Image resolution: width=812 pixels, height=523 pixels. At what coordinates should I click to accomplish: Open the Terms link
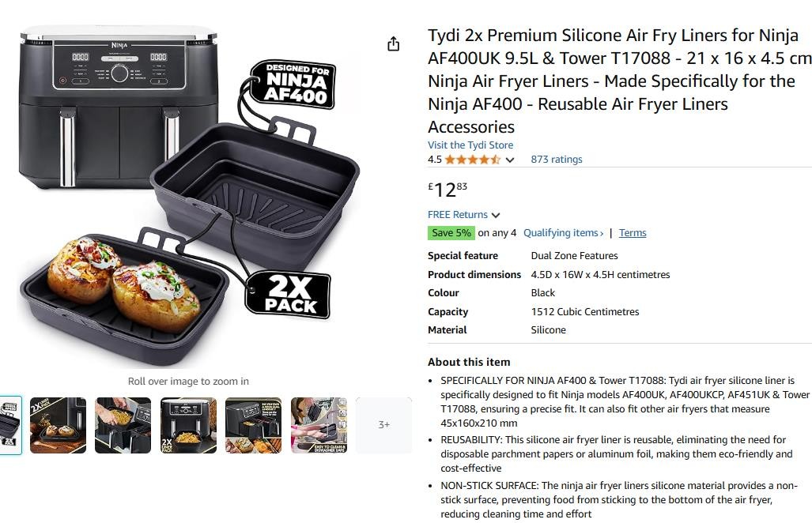(633, 233)
